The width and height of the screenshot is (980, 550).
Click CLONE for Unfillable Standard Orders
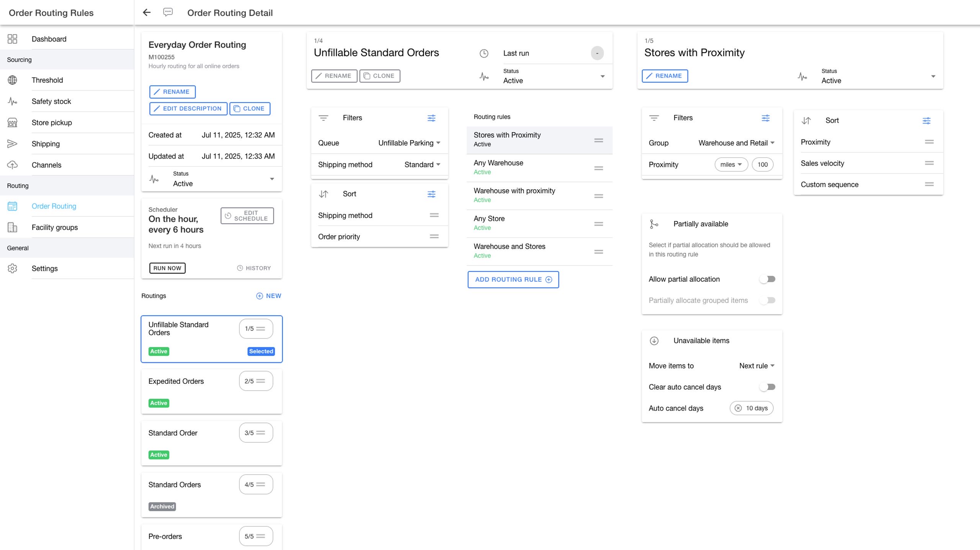pos(379,76)
